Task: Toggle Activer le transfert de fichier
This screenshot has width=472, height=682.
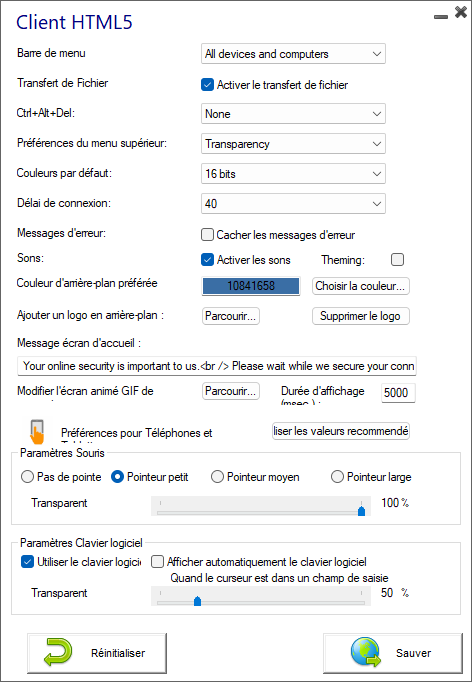Action: point(208,85)
